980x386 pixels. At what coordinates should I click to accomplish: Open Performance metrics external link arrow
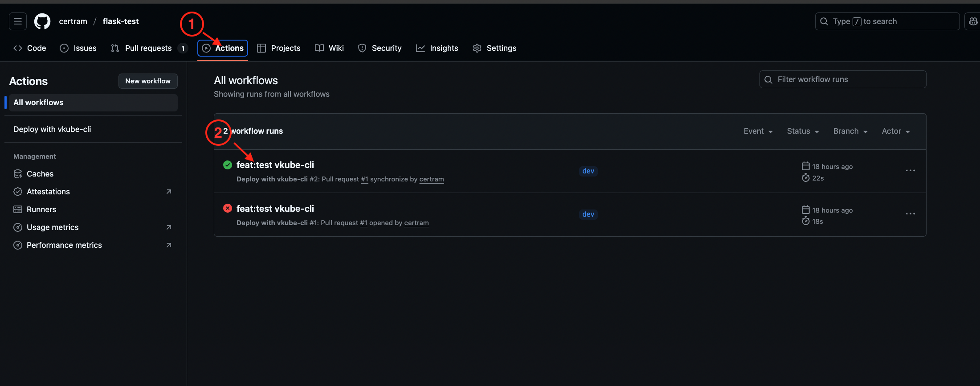tap(169, 245)
